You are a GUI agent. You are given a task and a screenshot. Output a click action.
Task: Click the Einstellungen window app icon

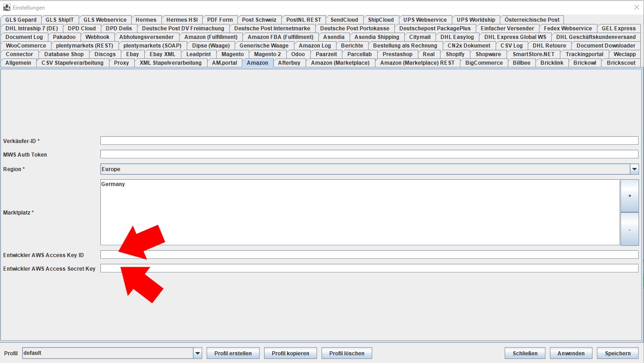(6, 7)
